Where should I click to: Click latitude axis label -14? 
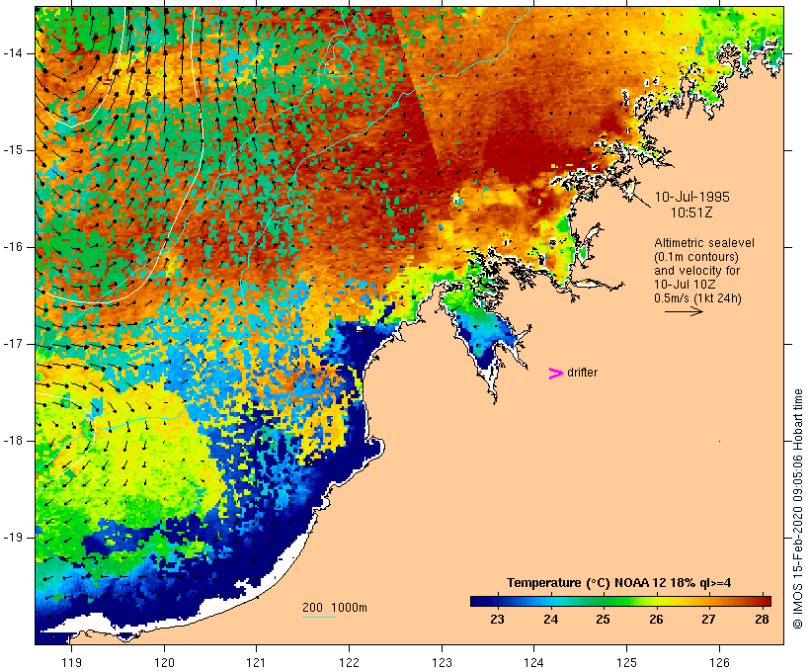[12, 53]
